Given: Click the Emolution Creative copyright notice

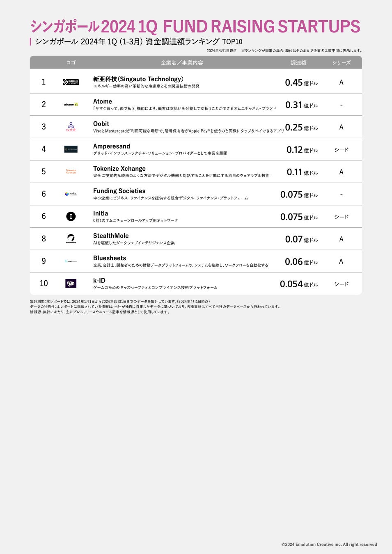Looking at the screenshot, I should [329, 545].
